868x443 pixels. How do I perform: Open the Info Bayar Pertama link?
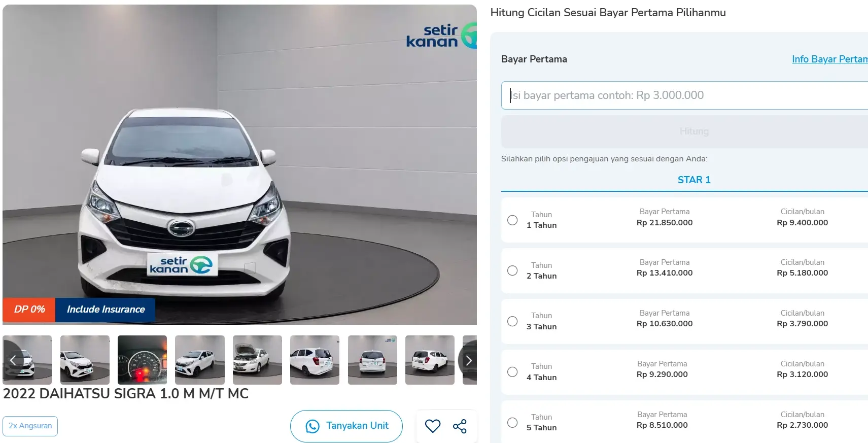829,59
